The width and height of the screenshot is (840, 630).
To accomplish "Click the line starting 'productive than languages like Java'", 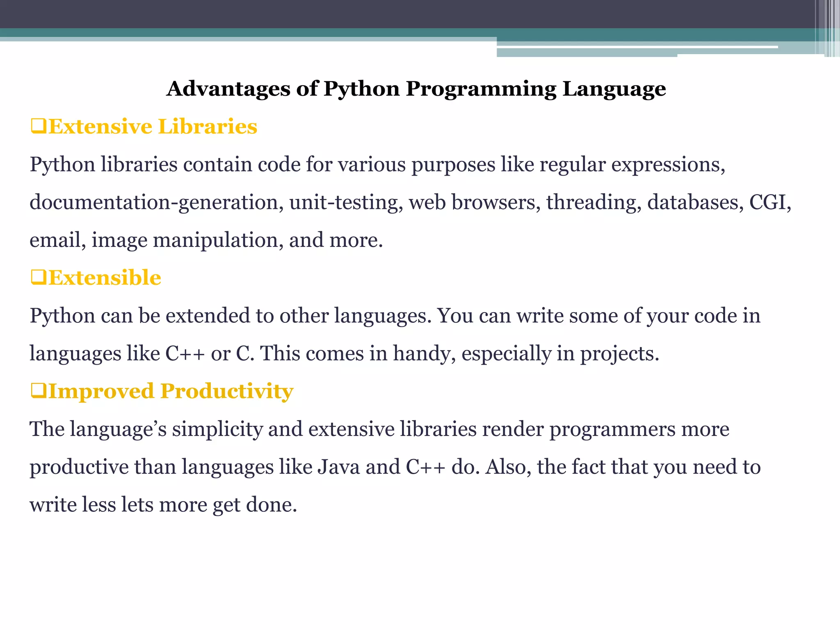I will click(395, 467).
